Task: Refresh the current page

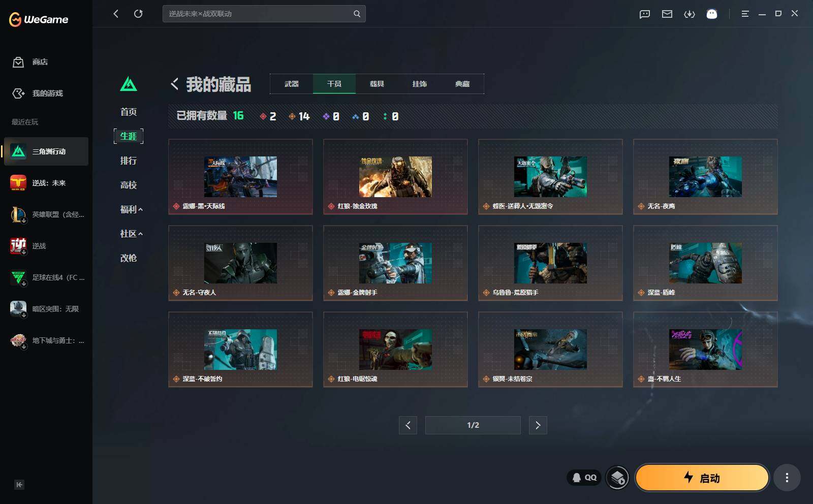Action: click(x=138, y=14)
